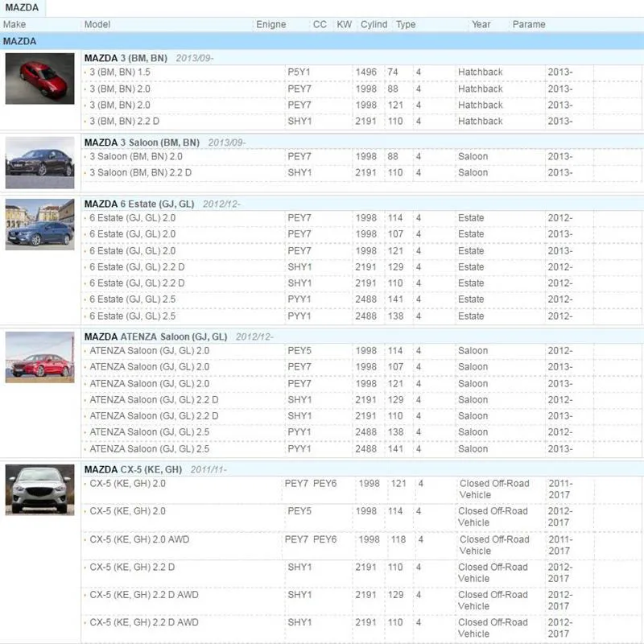Select the 3 (BM, BN) 1.5 row

(361, 72)
